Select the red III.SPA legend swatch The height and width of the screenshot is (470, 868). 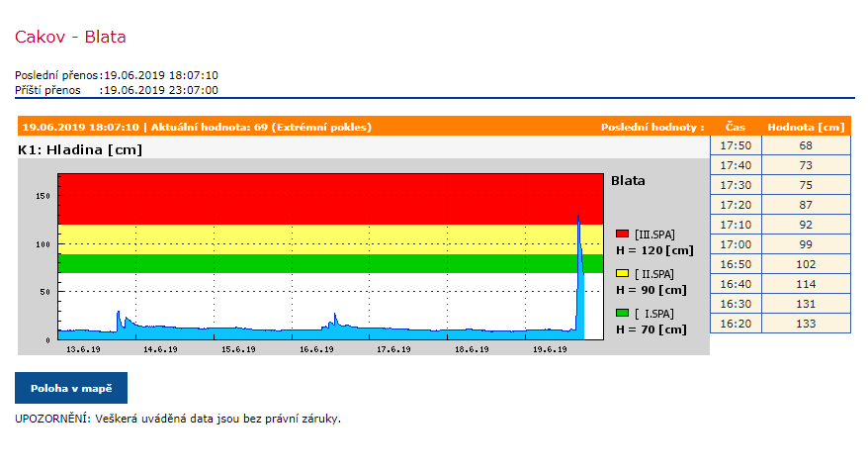tap(622, 234)
